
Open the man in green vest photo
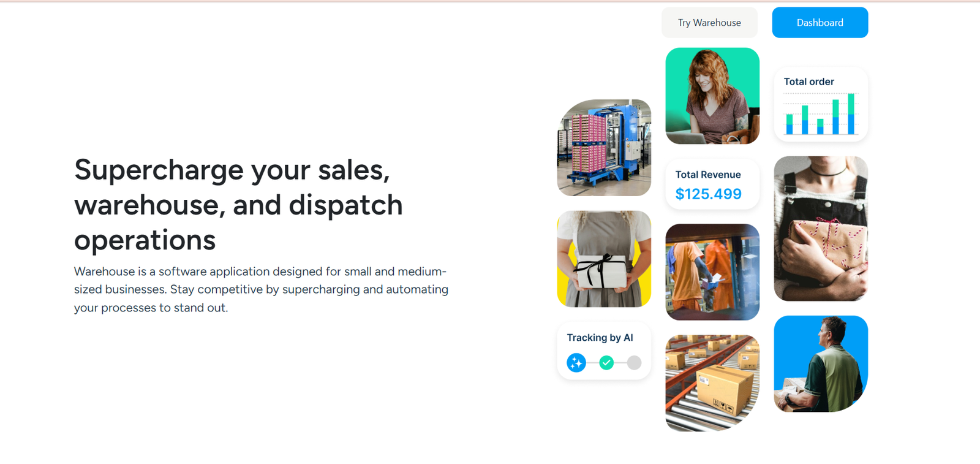pyautogui.click(x=821, y=364)
